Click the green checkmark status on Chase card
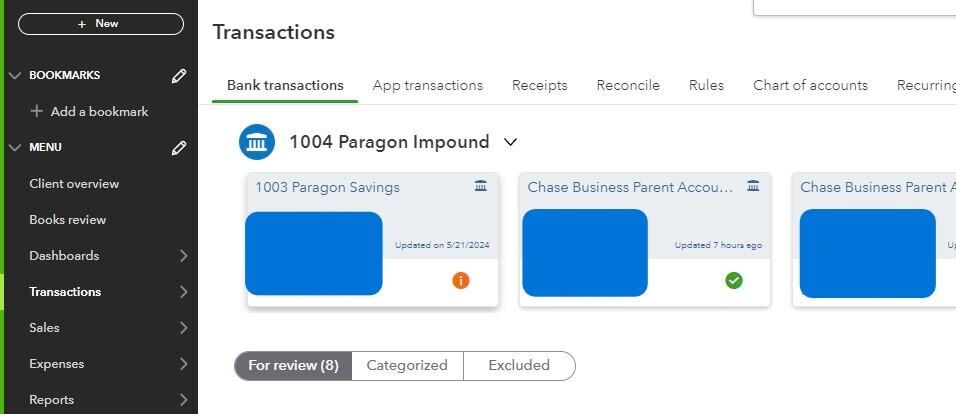Image resolution: width=956 pixels, height=414 pixels. (734, 281)
